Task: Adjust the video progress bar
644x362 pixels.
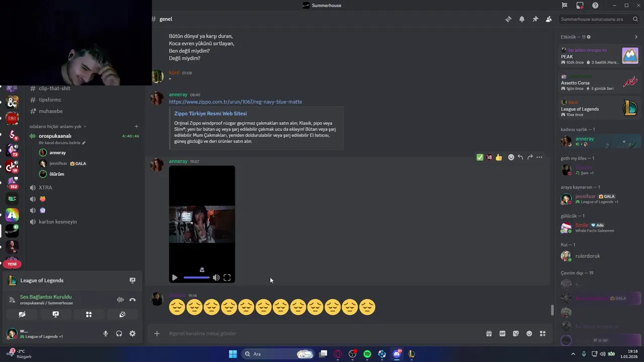Action: (196, 278)
